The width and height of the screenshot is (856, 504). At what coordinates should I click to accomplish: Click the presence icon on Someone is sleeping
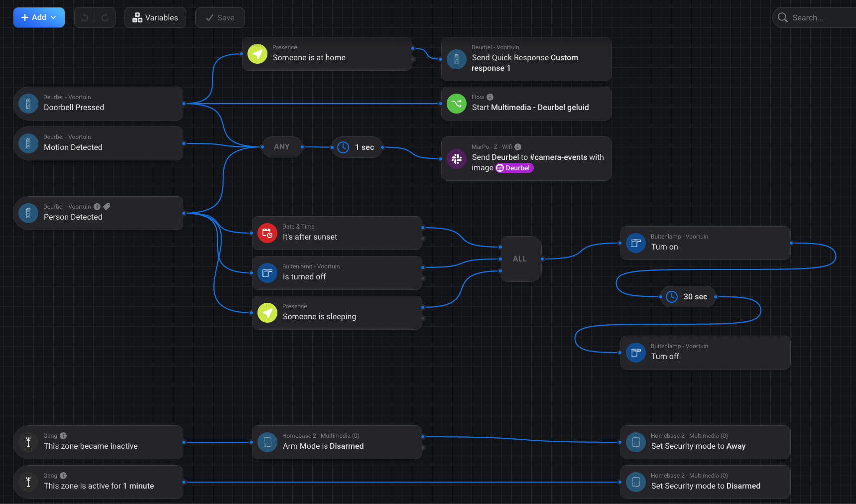(x=267, y=313)
